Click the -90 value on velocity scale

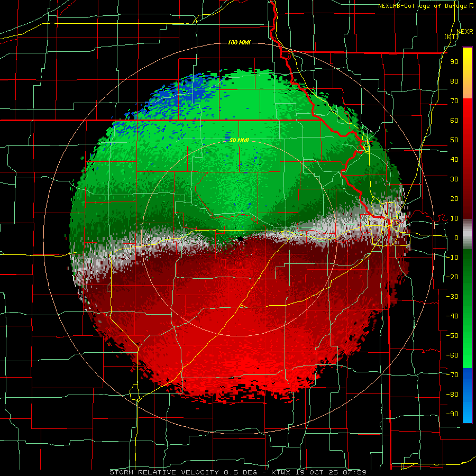(x=452, y=414)
